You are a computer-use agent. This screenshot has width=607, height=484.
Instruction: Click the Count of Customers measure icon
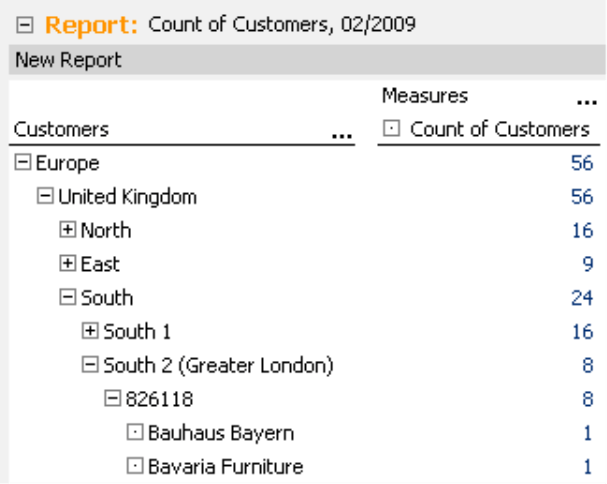tap(391, 128)
